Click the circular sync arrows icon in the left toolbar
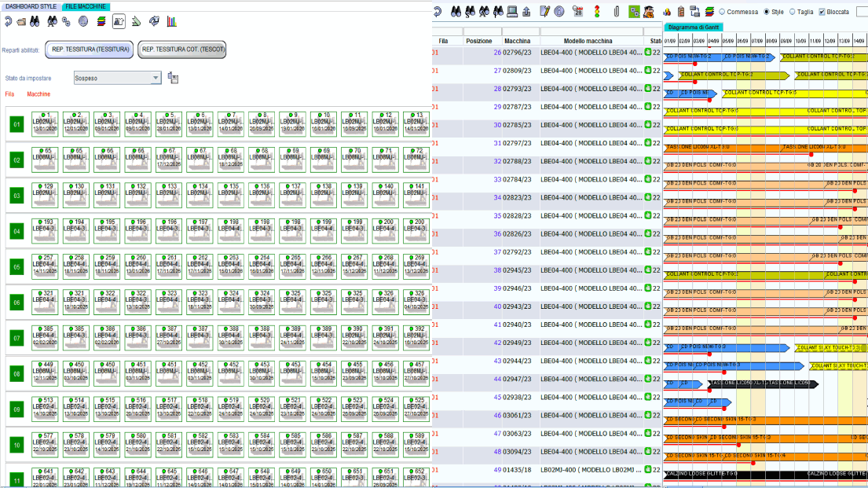 (154, 21)
